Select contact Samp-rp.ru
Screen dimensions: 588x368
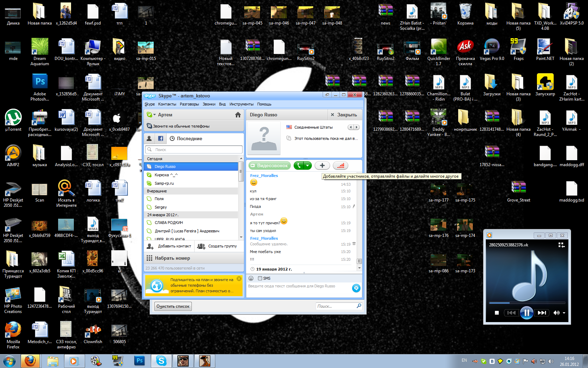coord(191,183)
